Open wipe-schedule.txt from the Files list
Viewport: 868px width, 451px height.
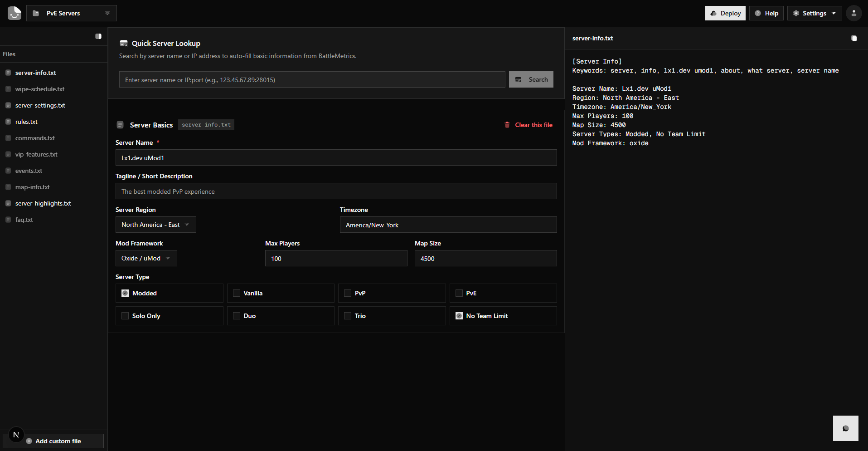(40, 89)
